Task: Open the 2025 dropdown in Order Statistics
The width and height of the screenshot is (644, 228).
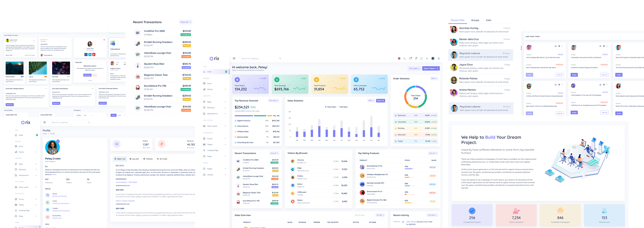Action: coord(434,78)
